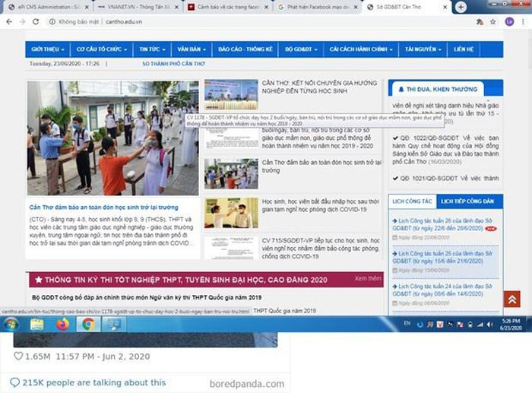532x393 pixels.
Task: Click the Xem thêm link
Action: (367, 279)
